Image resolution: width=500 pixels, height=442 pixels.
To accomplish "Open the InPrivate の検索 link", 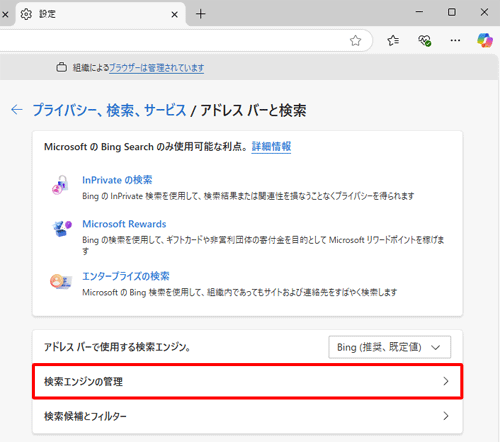I will 117,180.
